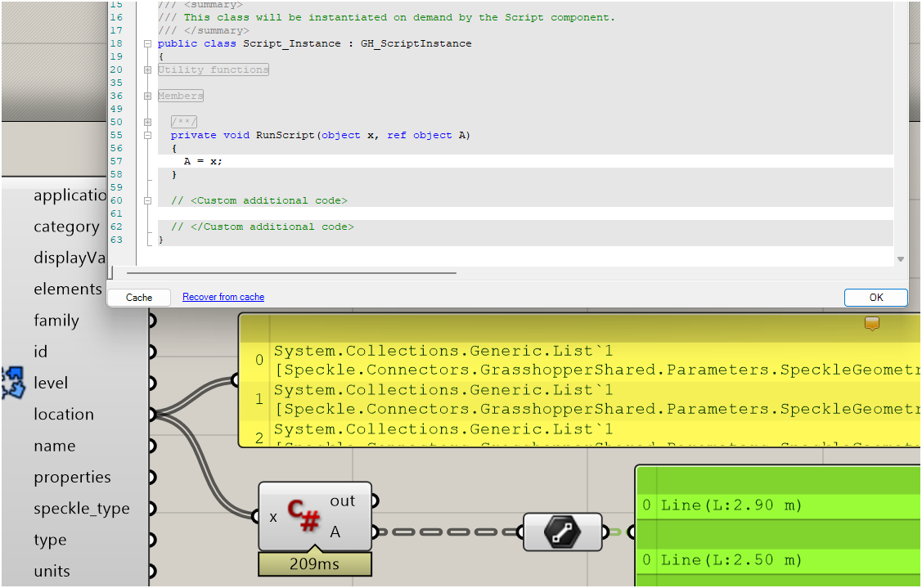Click the 'out' output of C# component

[x=374, y=500]
